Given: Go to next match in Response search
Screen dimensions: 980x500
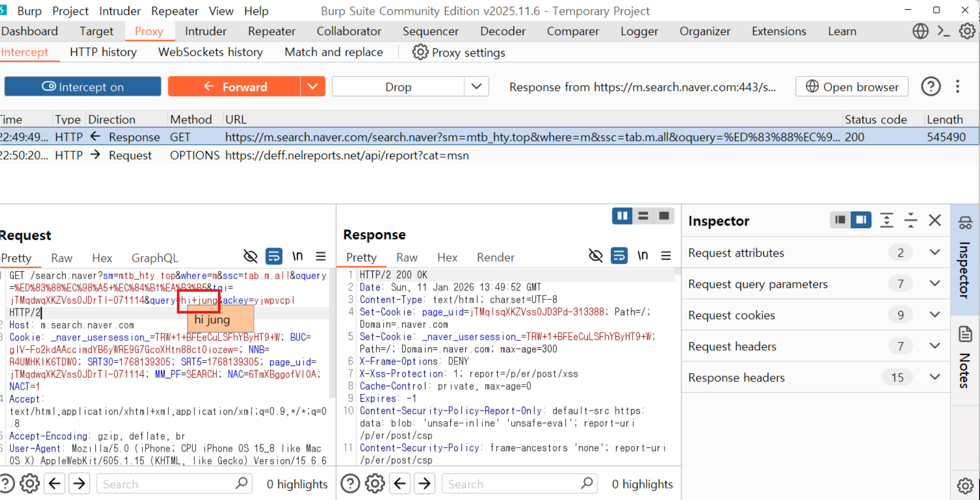Looking at the screenshot, I should [x=425, y=484].
